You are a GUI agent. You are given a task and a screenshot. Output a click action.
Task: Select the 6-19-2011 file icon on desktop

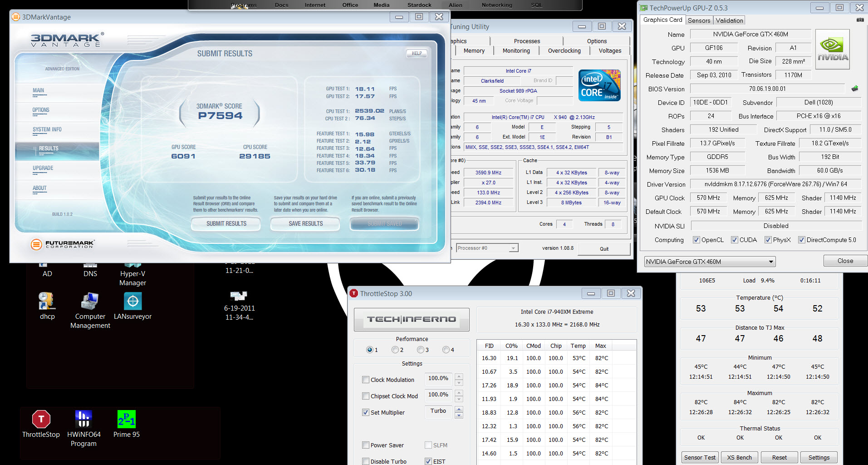[x=239, y=306]
